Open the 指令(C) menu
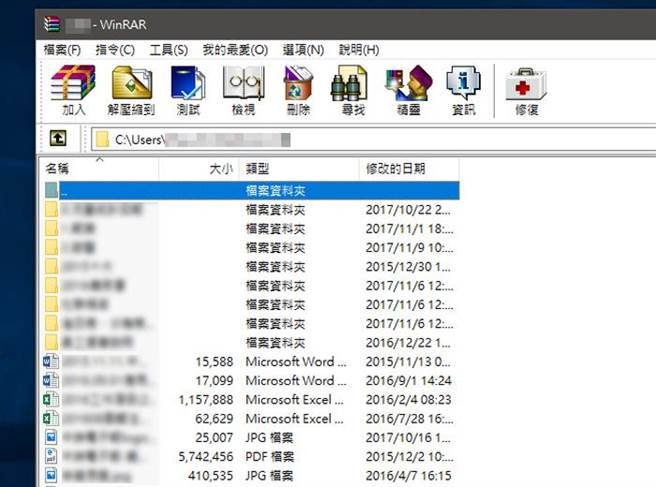 115,49
